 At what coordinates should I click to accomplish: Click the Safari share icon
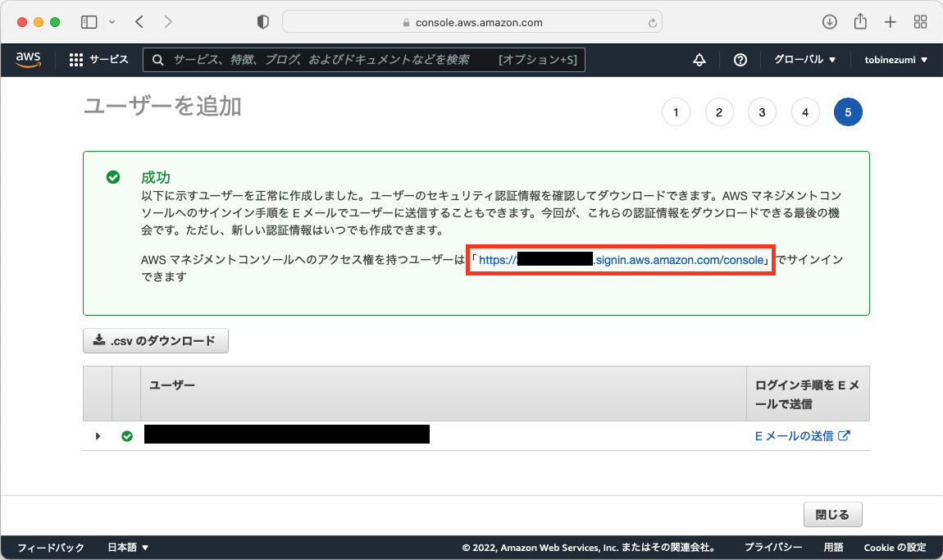point(861,21)
